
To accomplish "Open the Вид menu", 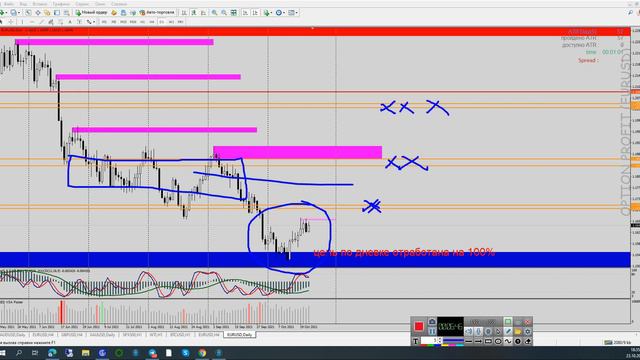I will [x=23, y=4].
